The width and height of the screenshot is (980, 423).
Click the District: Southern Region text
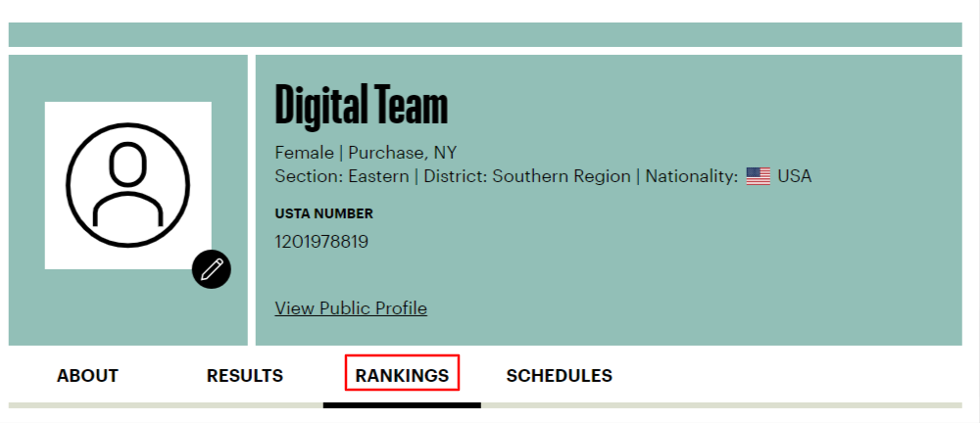pos(527,176)
